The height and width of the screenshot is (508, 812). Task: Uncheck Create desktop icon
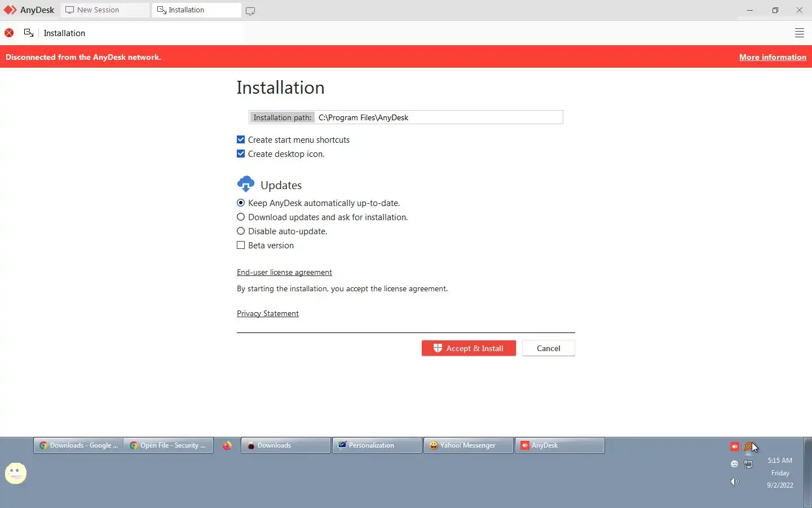click(x=241, y=154)
